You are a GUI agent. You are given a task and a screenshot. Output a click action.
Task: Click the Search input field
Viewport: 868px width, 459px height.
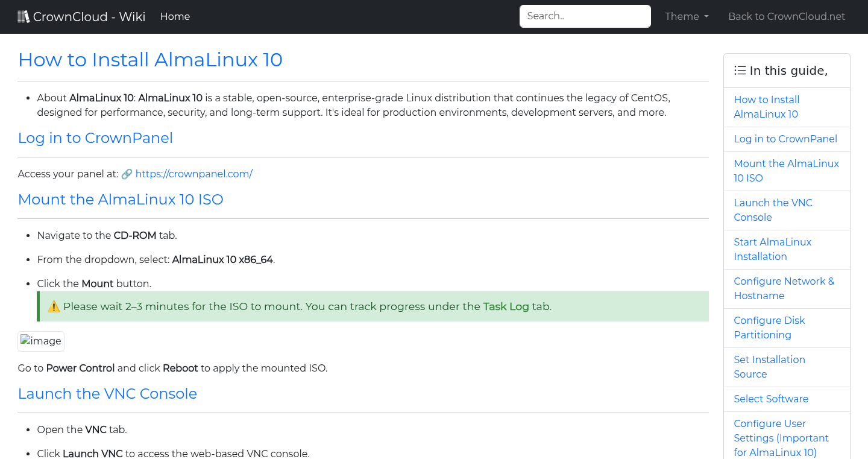coord(584,16)
